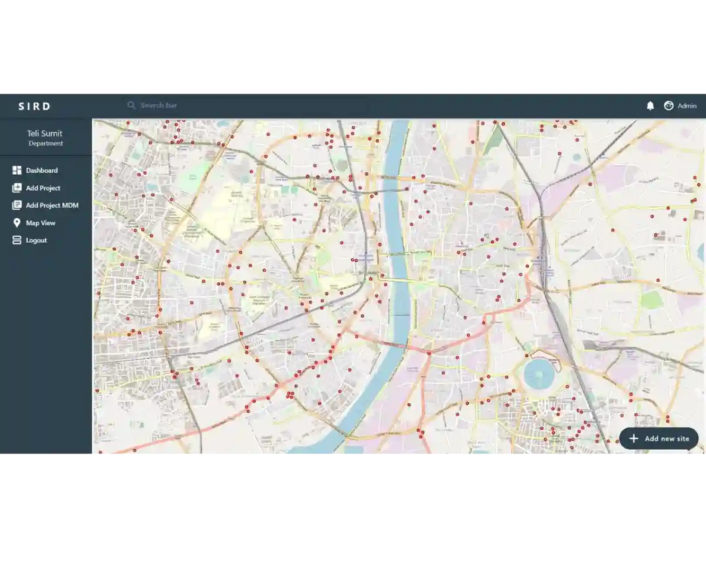706x588 pixels.
Task: Select the Add Project menu entry
Action: point(43,188)
